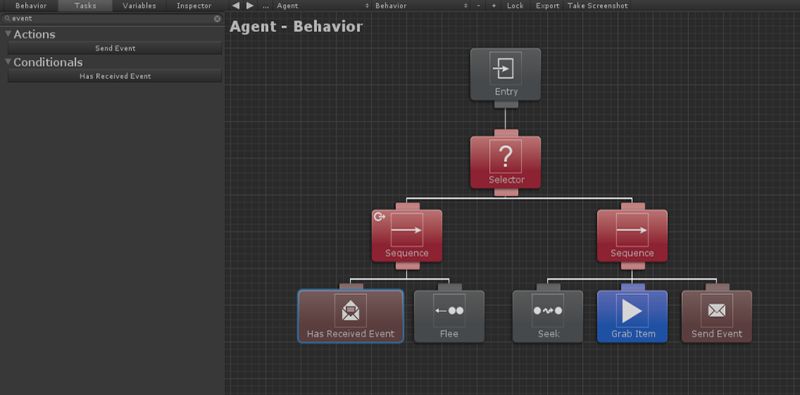Viewport: 800px width, 395px height.
Task: Open the Variables tab
Action: click(139, 6)
